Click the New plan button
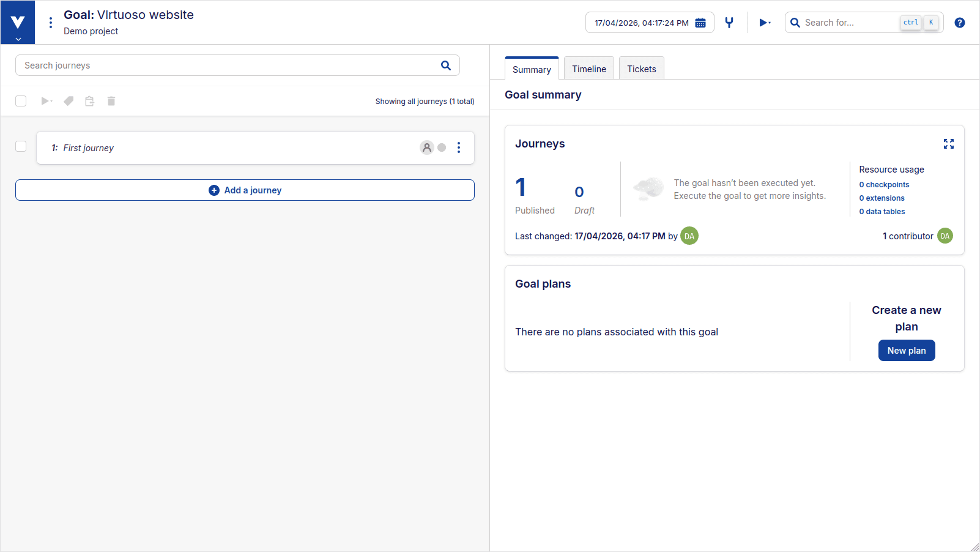This screenshot has height=552, width=980. pyautogui.click(x=906, y=351)
